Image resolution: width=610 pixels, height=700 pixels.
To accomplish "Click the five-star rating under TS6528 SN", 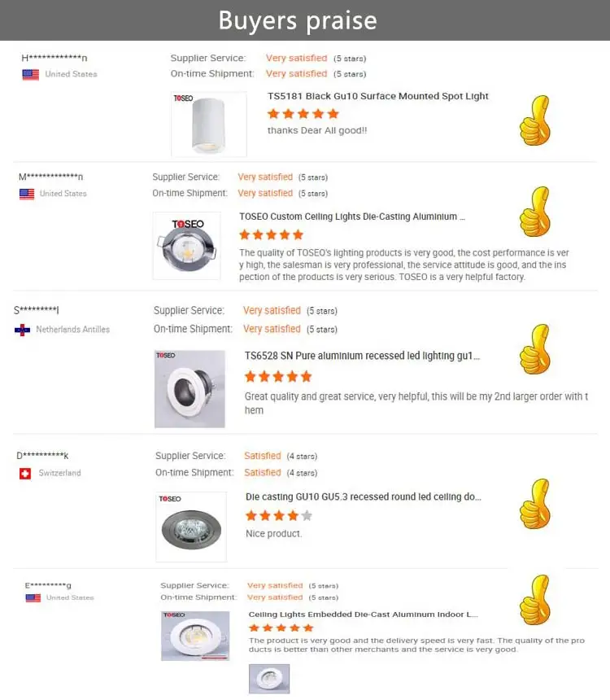I will click(x=278, y=376).
